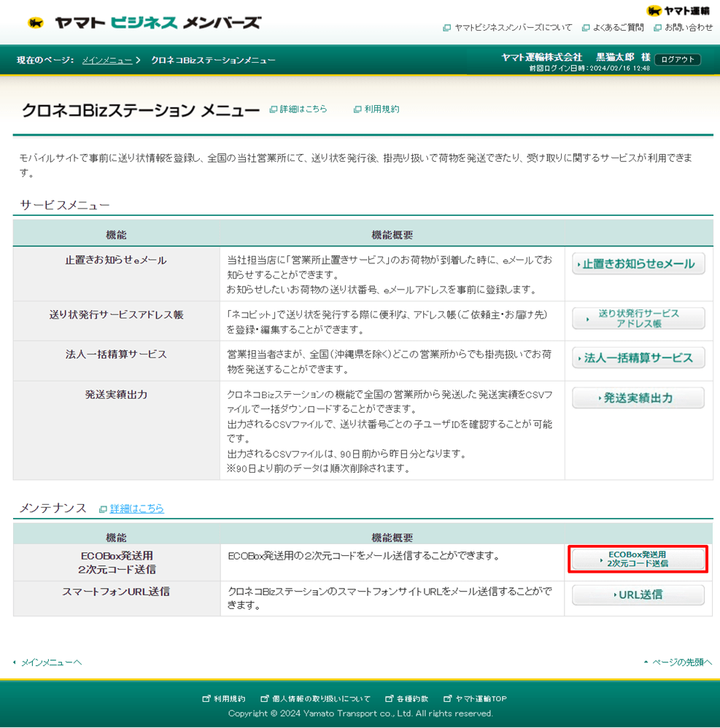The width and height of the screenshot is (720, 728).
Task: Click the 止置きお知らせeメール button
Action: coord(638,264)
